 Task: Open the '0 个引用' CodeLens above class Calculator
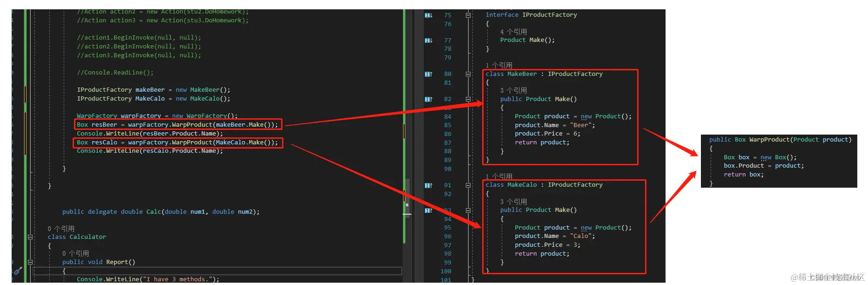(61, 229)
